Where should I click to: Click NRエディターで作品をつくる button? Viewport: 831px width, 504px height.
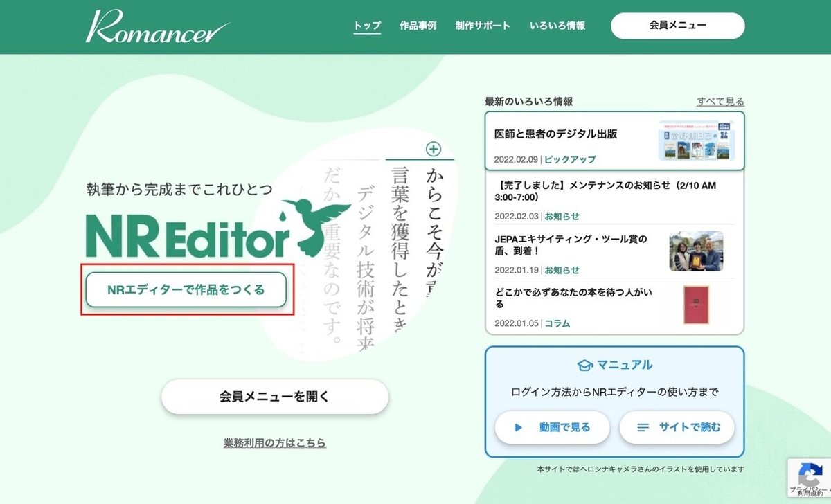(186, 289)
